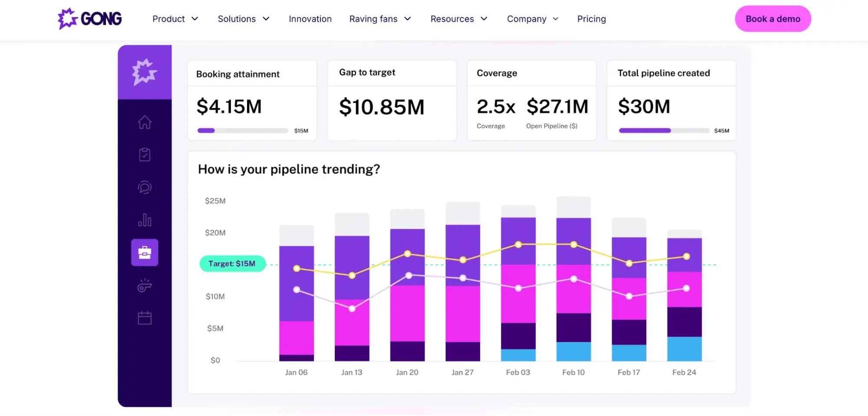Open the whistle coaching sidebar icon
Image resolution: width=868 pixels, height=416 pixels.
pos(145,285)
